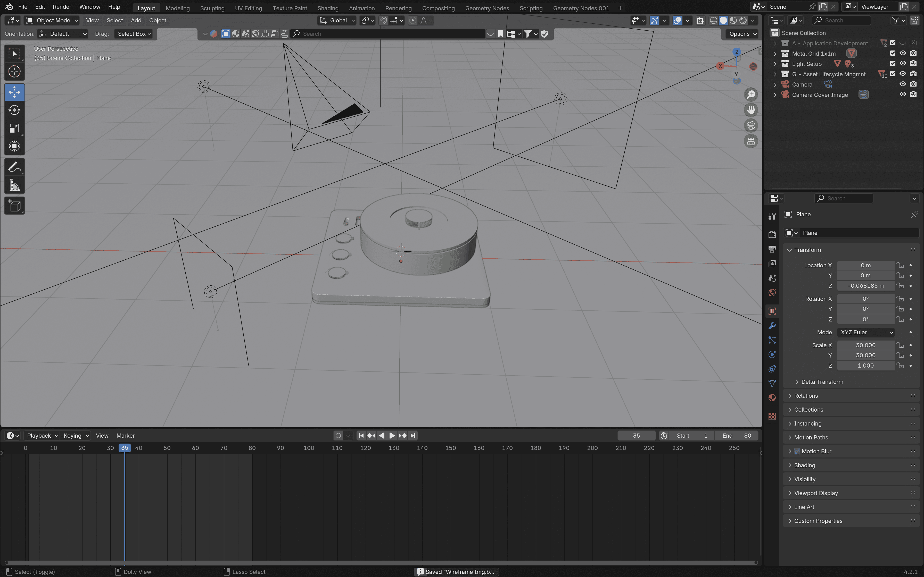This screenshot has height=577, width=924.
Task: Open the Modifiers wrench properties tab
Action: point(772,326)
